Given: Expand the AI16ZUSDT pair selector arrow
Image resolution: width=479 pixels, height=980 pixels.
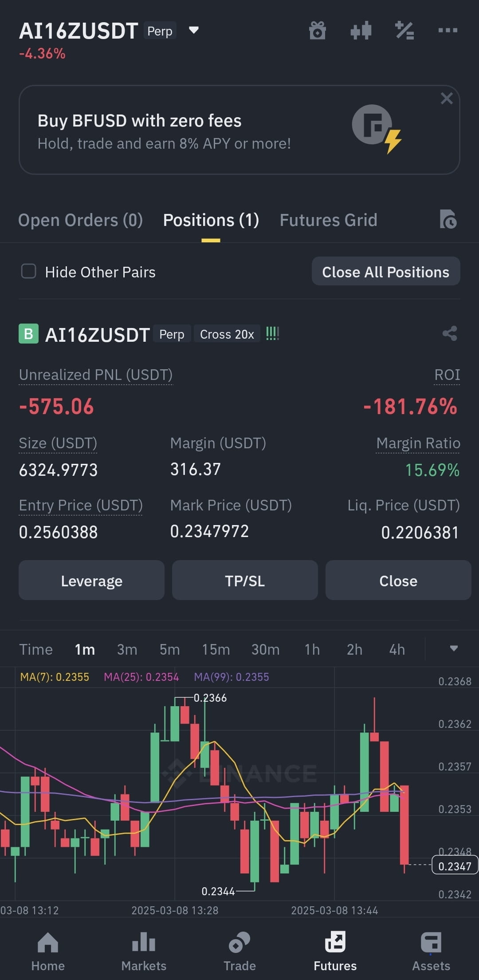Looking at the screenshot, I should tap(194, 30).
